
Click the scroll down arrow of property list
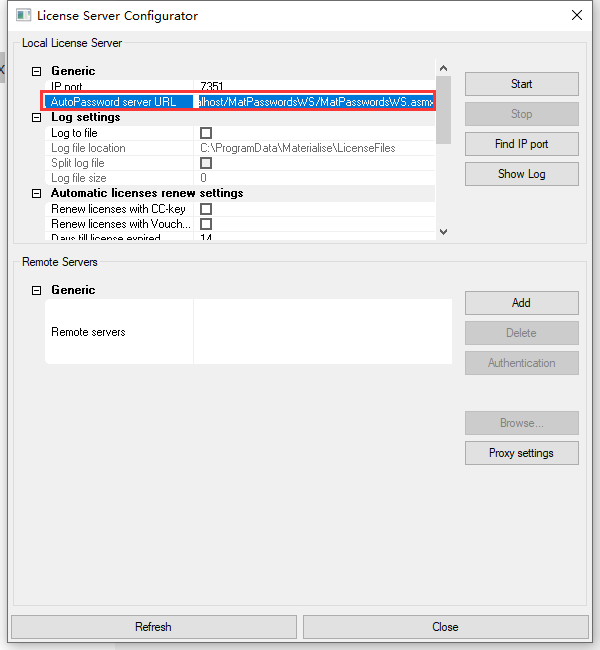click(x=443, y=232)
